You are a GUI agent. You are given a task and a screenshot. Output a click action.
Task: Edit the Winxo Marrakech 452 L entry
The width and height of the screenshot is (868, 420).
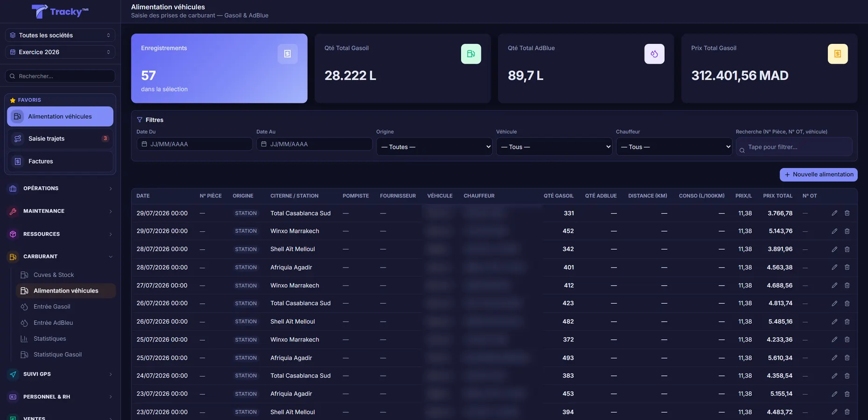tap(834, 231)
